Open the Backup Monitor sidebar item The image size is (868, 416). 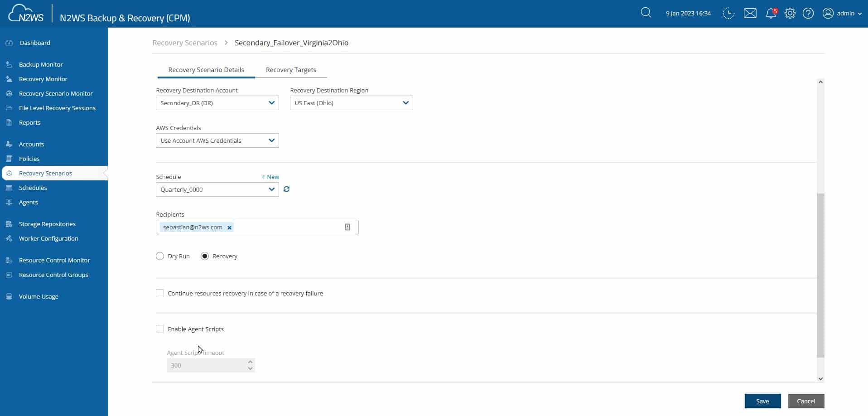coord(40,64)
